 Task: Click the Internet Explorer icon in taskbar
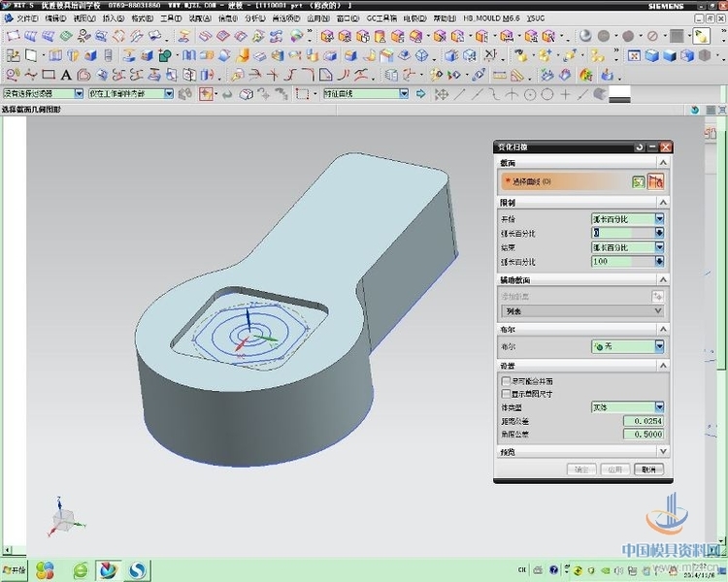[x=80, y=570]
